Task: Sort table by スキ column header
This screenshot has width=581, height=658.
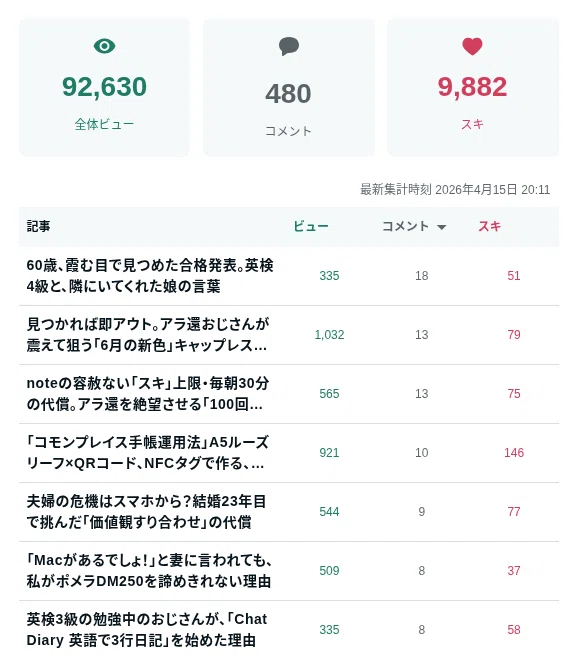Action: click(490, 227)
